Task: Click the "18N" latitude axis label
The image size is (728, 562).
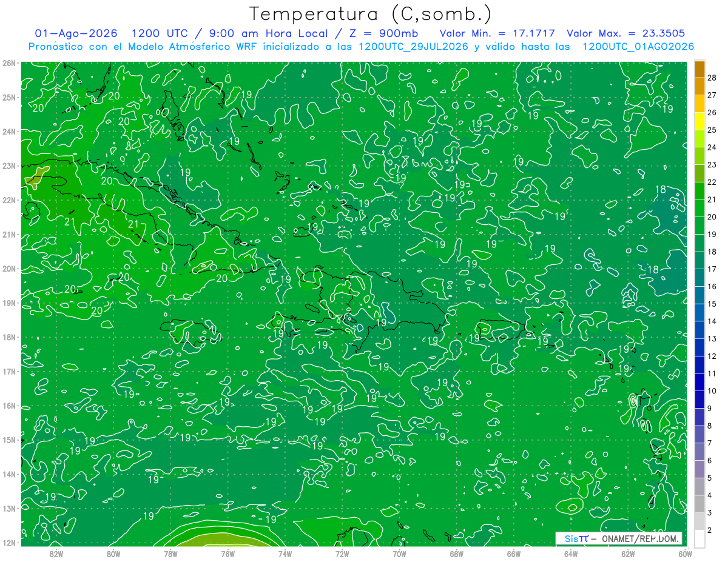Action: click(8, 337)
